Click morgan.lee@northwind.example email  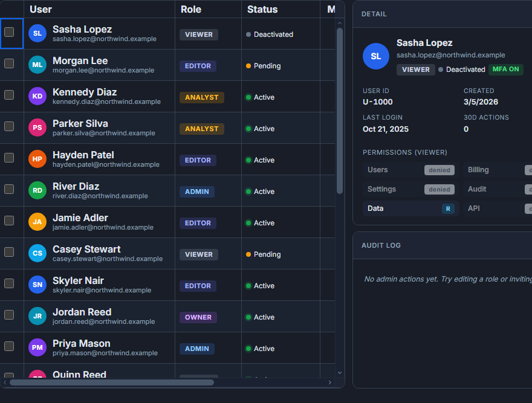click(103, 70)
